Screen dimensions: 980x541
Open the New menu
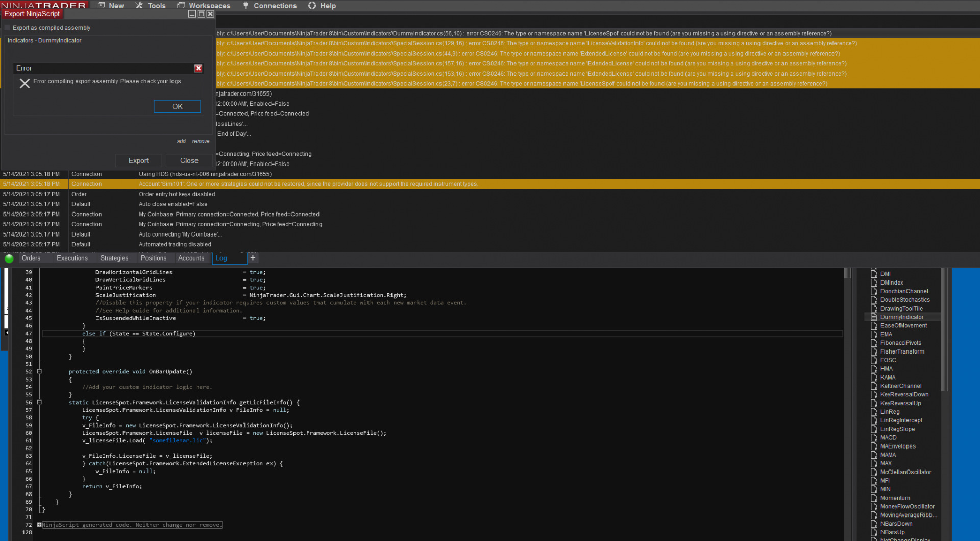coord(111,6)
